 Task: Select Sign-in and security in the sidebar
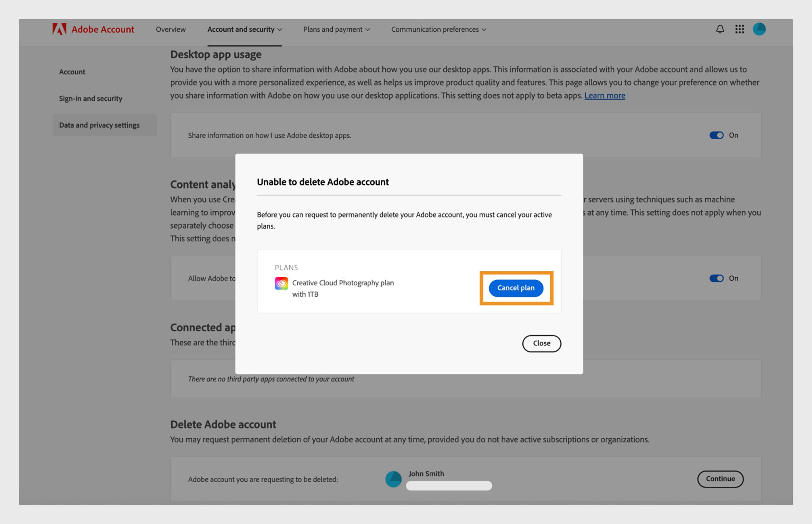point(91,98)
